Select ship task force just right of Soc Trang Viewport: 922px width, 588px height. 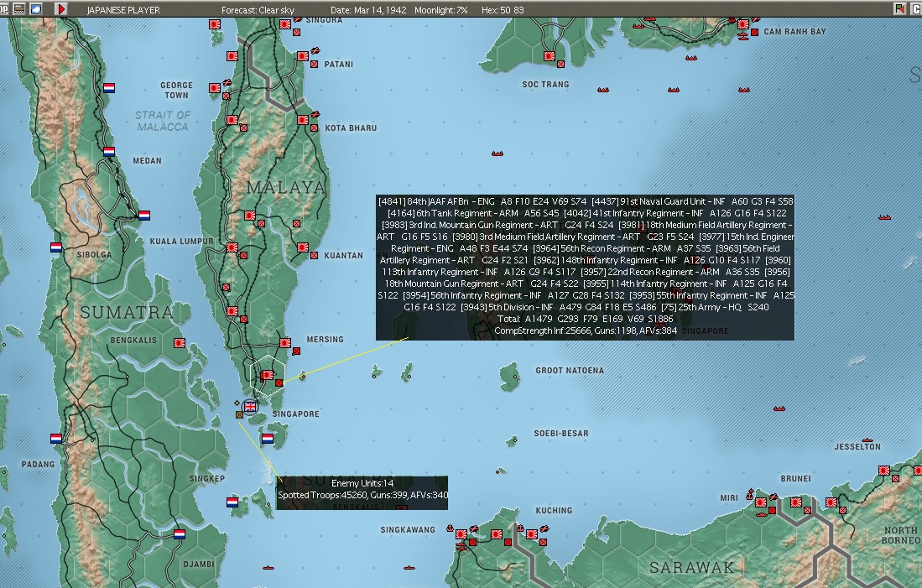pos(602,90)
